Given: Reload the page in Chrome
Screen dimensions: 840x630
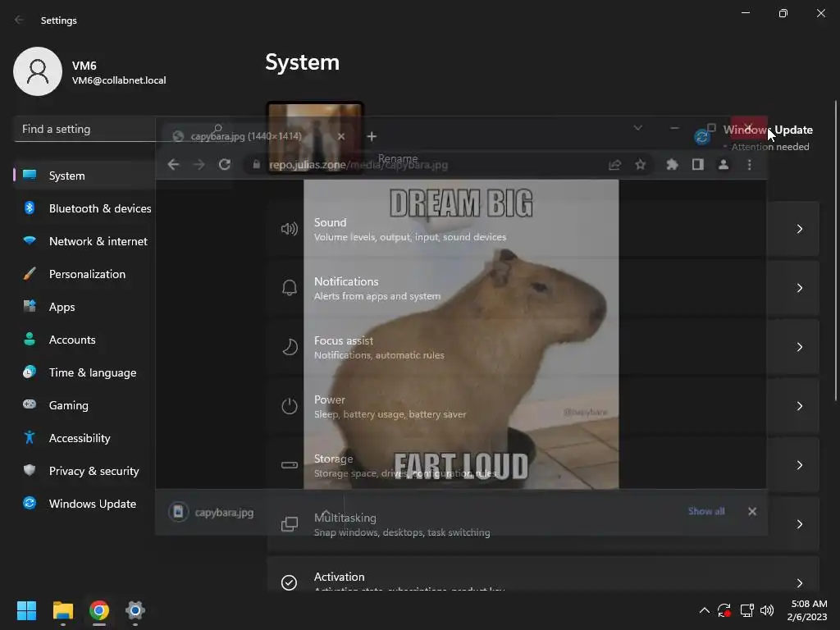Looking at the screenshot, I should (225, 164).
